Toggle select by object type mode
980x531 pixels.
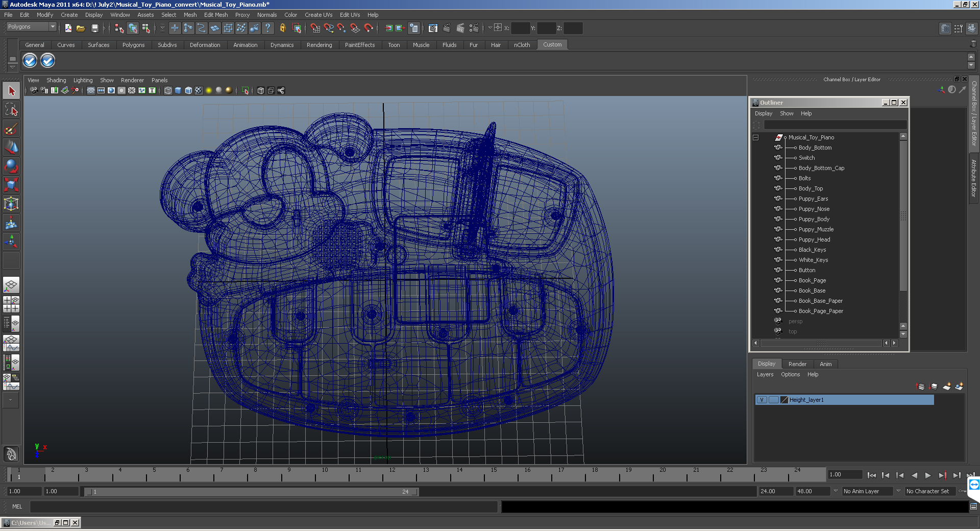click(x=133, y=28)
